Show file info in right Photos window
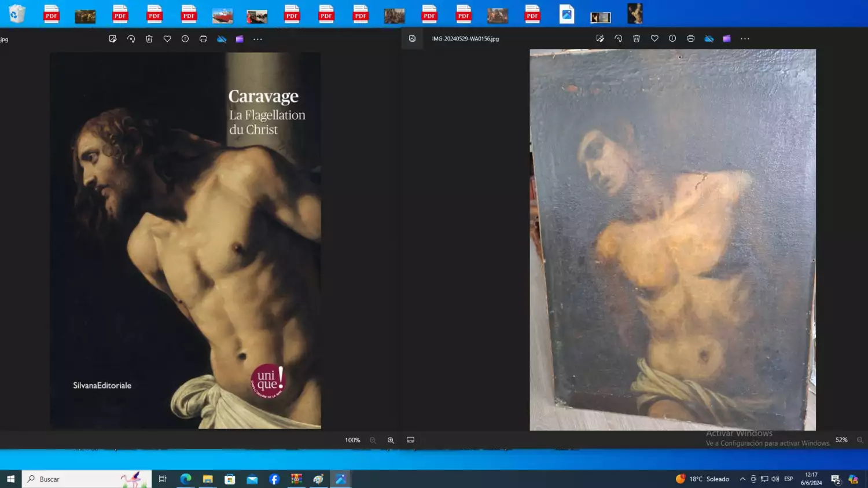The image size is (868, 488). click(672, 39)
